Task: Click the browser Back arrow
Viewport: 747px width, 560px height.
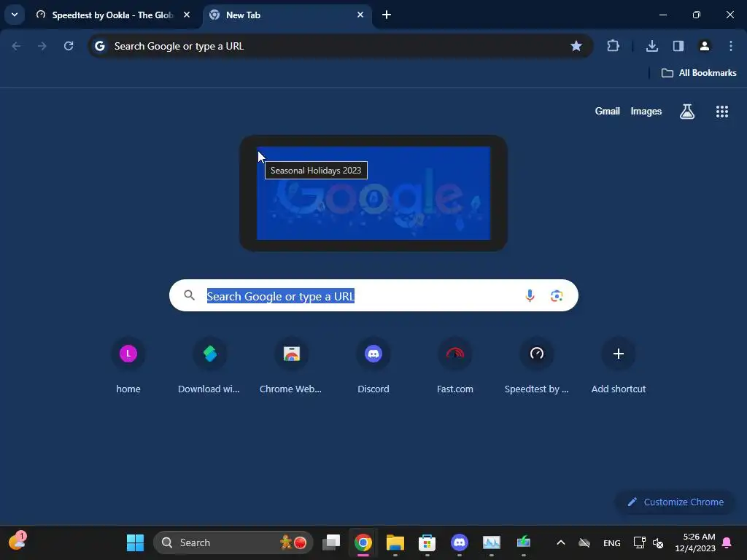Action: (16, 46)
